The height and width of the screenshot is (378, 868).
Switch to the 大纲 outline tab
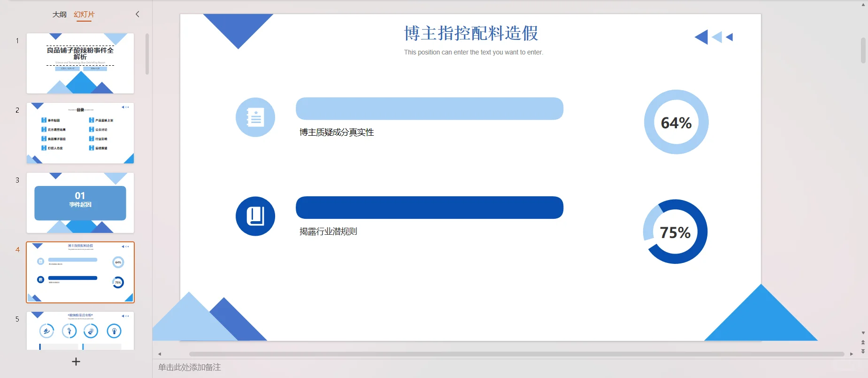(x=59, y=15)
